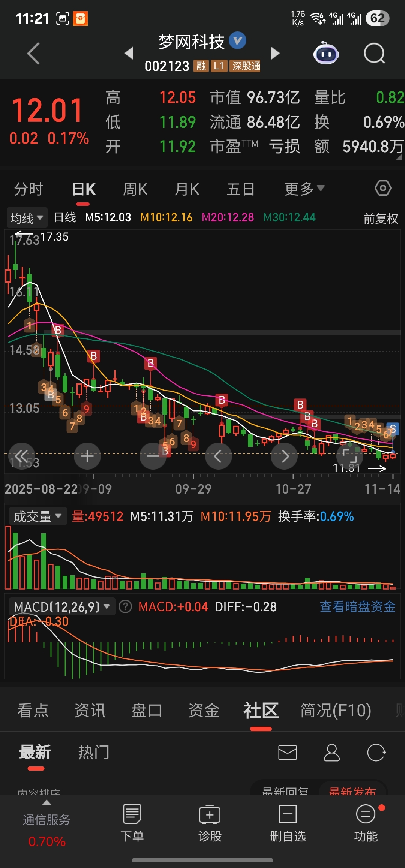
Task: Tap the 量:49512 volume reading
Action: tap(97, 516)
